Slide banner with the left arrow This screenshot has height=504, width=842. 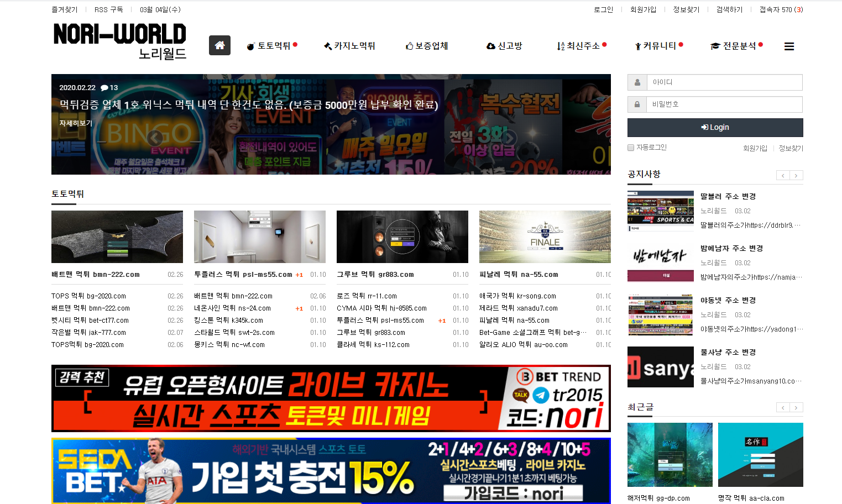coord(155,138)
